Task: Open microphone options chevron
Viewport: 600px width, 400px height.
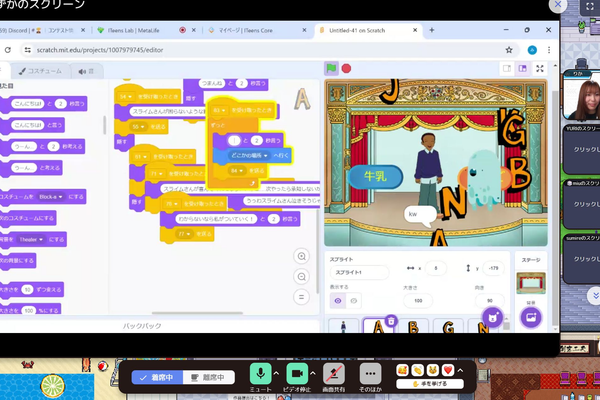Action: (276, 373)
